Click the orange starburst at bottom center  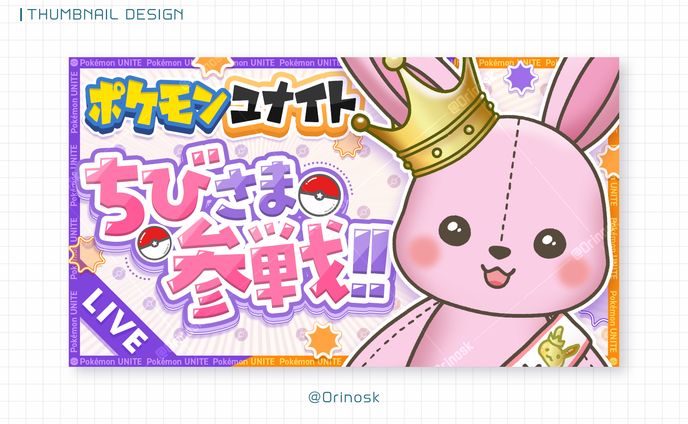tap(322, 339)
